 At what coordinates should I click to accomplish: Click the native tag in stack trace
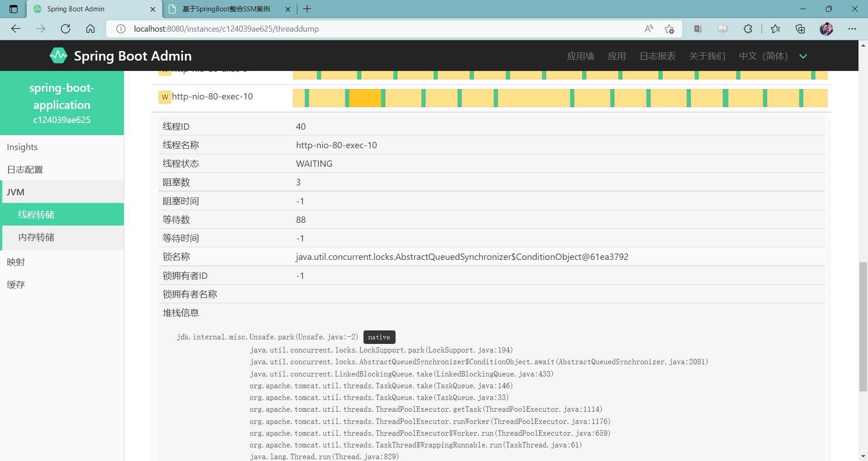pyautogui.click(x=379, y=337)
